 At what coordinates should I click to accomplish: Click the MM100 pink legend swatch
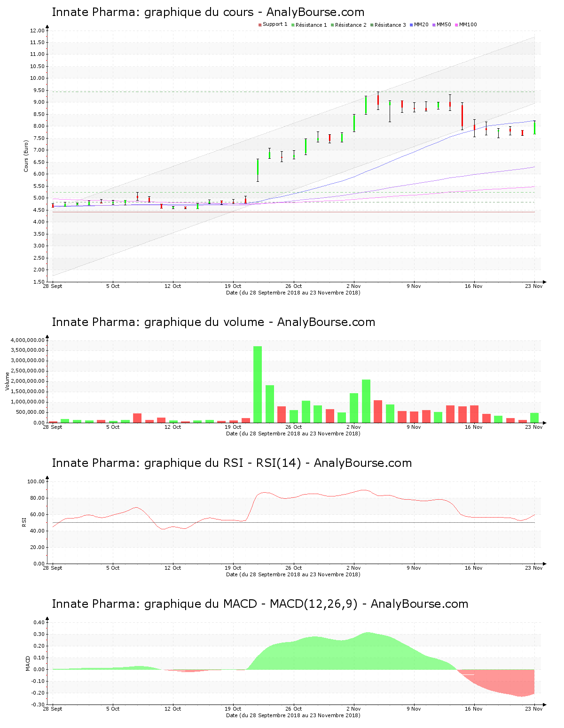[x=456, y=25]
